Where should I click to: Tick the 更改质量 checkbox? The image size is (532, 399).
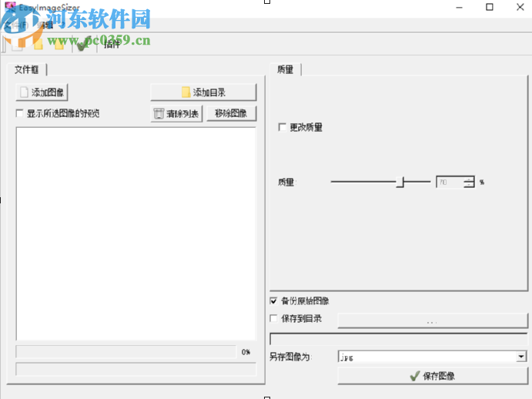point(282,127)
